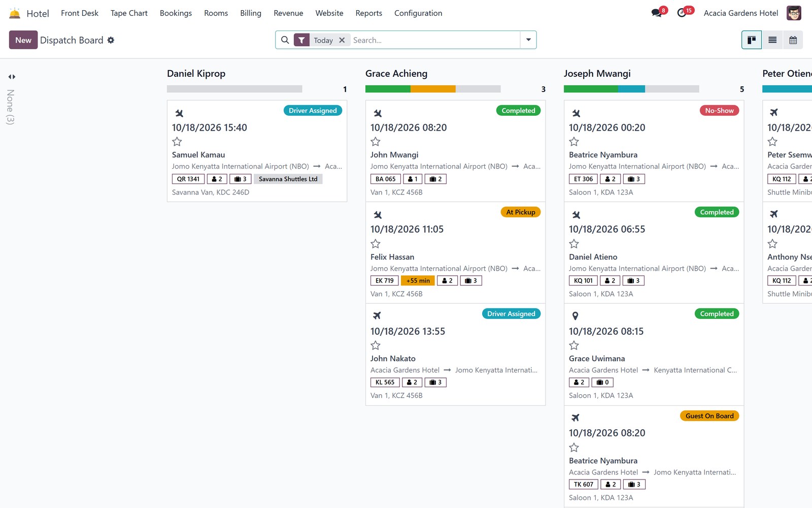Open the Hotel app home icon
Viewport: 812px width, 508px height.
pyautogui.click(x=15, y=13)
